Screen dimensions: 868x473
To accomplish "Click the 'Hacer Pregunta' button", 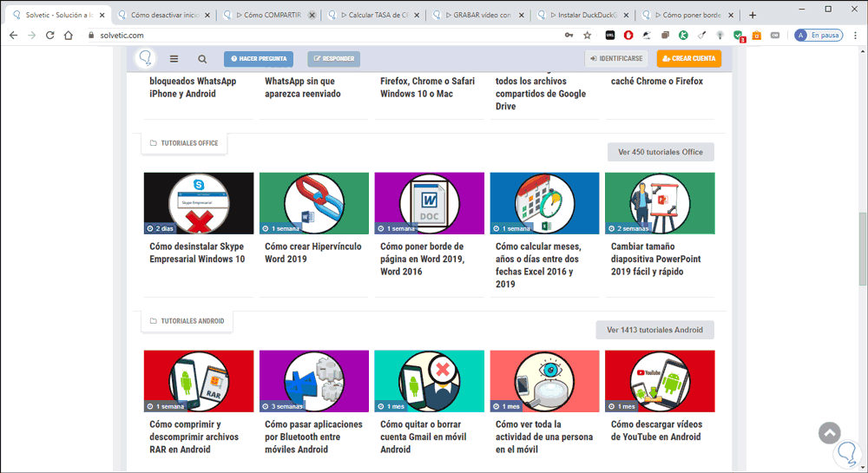I will pos(259,59).
